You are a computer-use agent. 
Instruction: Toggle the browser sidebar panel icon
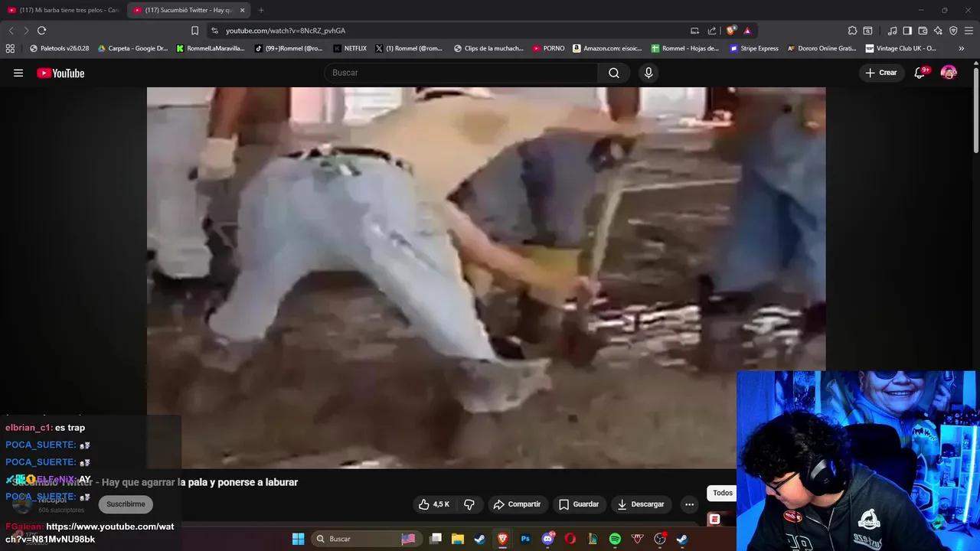pos(907,31)
